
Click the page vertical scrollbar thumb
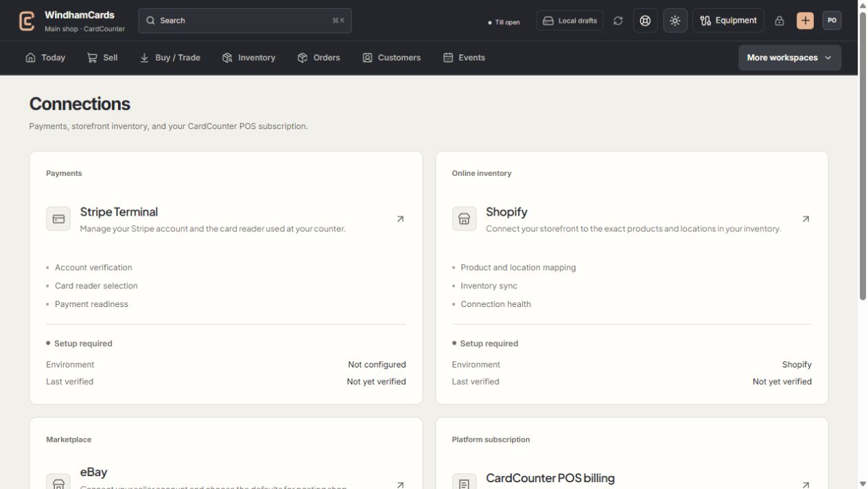(863, 155)
